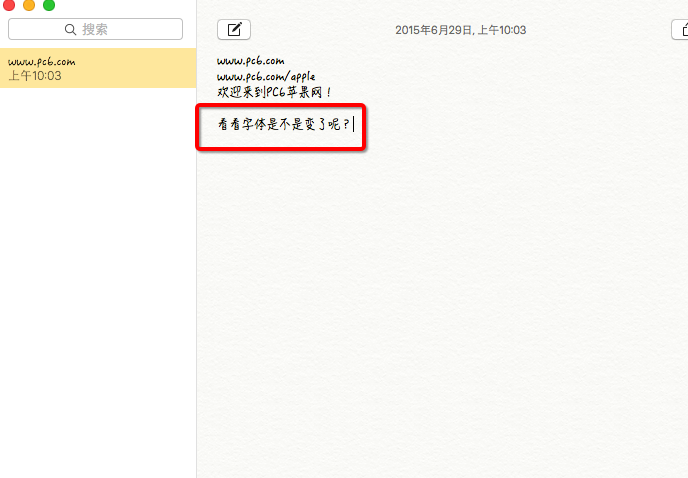Click the 上午10:03 time in note list
The height and width of the screenshot is (478, 688).
(x=35, y=75)
